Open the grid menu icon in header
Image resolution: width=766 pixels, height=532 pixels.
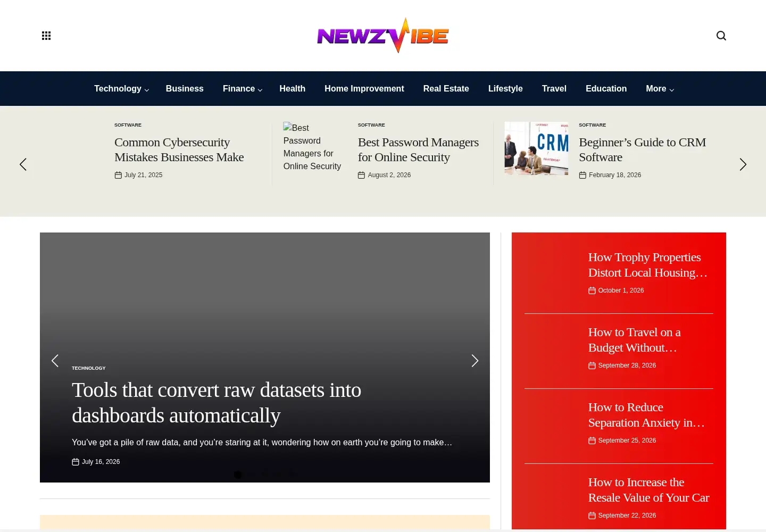[x=46, y=36]
